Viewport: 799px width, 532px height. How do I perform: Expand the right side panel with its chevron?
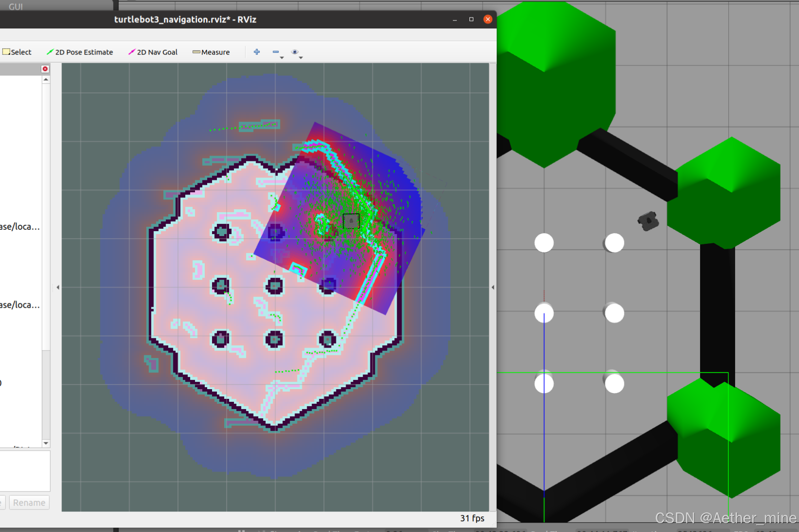(493, 287)
